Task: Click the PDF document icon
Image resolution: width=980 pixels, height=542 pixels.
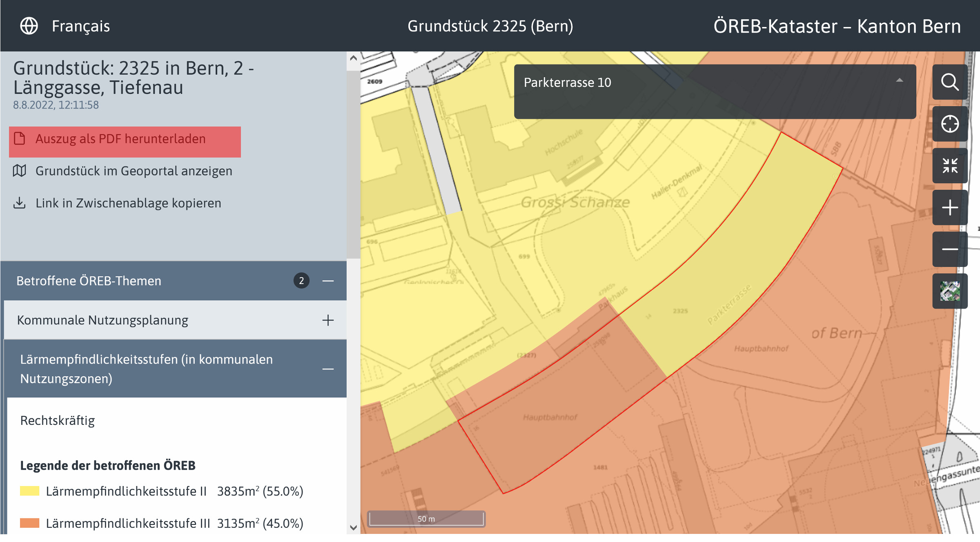Action: 20,139
